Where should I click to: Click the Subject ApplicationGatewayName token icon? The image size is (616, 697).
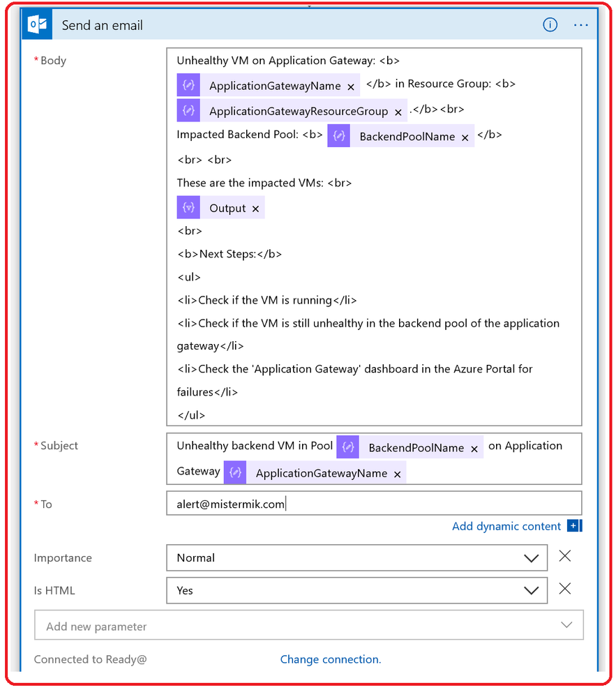coord(235,472)
